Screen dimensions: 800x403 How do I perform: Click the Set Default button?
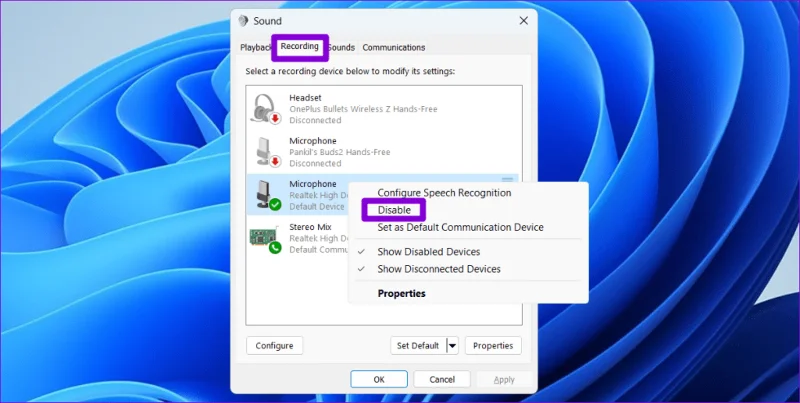pyautogui.click(x=418, y=345)
